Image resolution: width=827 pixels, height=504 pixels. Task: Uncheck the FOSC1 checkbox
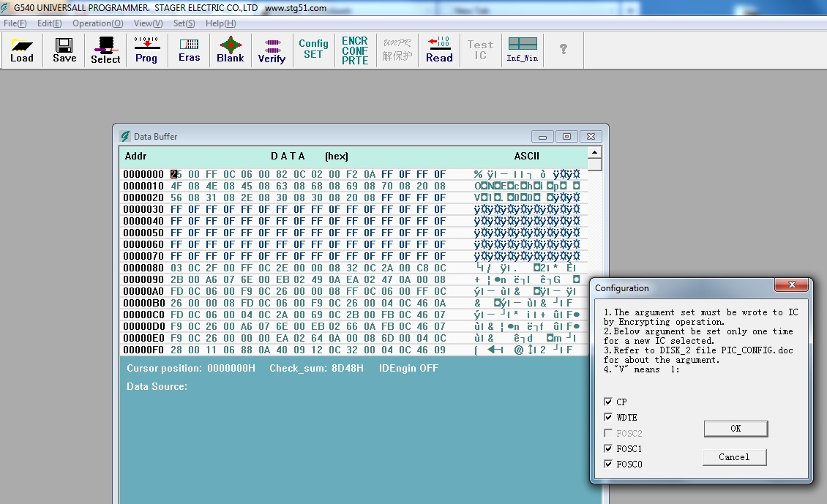tap(609, 448)
